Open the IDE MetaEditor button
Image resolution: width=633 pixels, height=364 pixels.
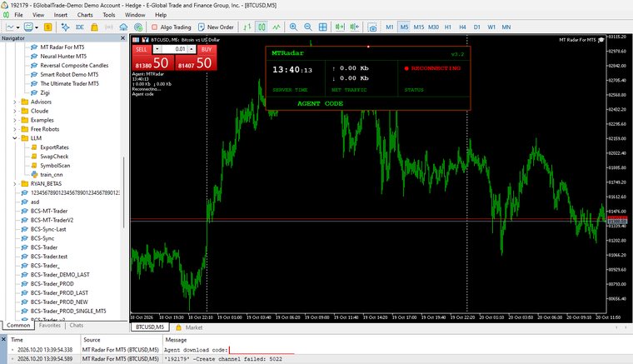(79, 27)
